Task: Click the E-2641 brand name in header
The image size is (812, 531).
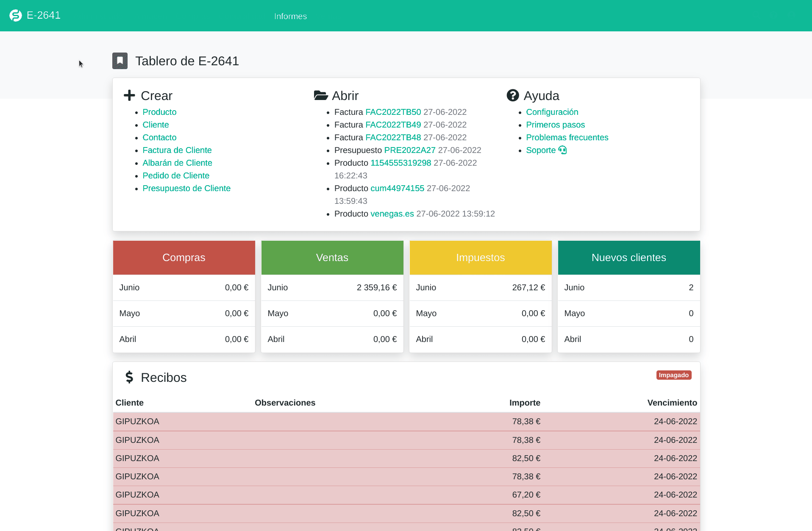Action: (44, 15)
